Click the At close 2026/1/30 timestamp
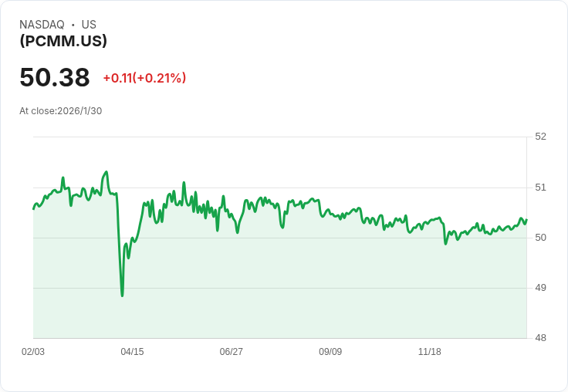This screenshot has width=568, height=392. 60,110
